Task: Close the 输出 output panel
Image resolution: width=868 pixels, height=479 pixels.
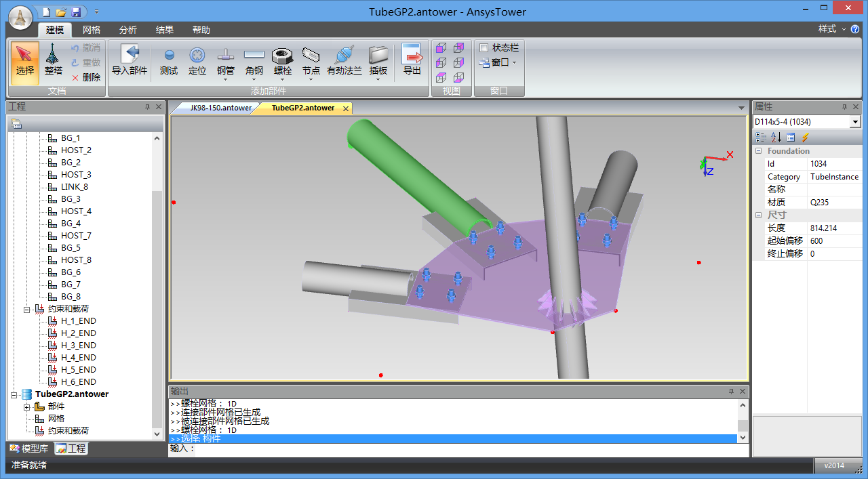Action: pos(743,392)
